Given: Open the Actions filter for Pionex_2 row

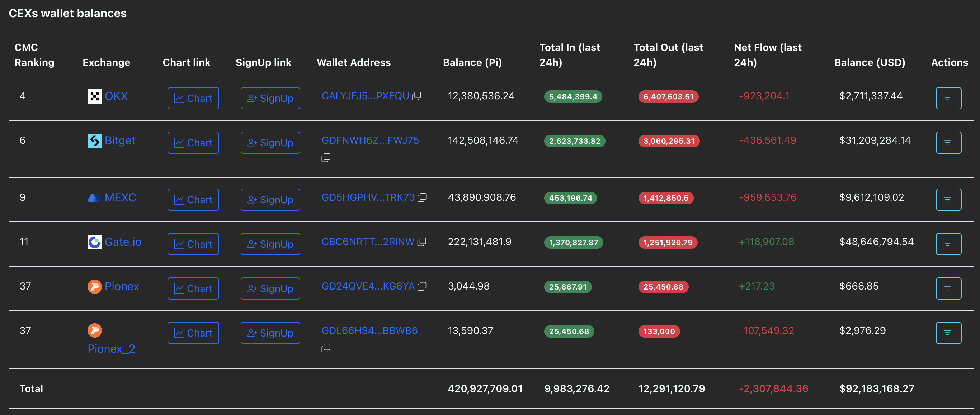Looking at the screenshot, I should click(x=948, y=333).
